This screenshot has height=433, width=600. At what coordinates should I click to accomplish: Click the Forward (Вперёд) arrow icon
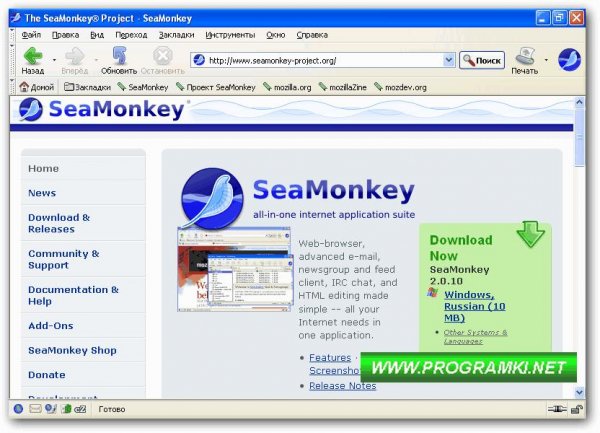click(75, 56)
